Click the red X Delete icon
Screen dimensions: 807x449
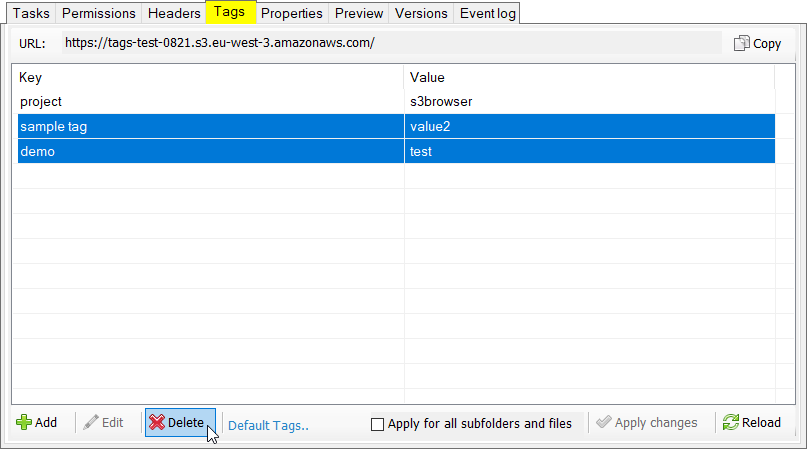[x=157, y=423]
